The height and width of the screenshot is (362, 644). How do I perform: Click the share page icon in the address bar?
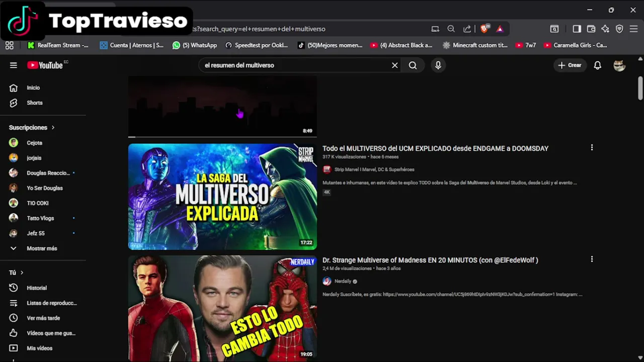click(467, 29)
